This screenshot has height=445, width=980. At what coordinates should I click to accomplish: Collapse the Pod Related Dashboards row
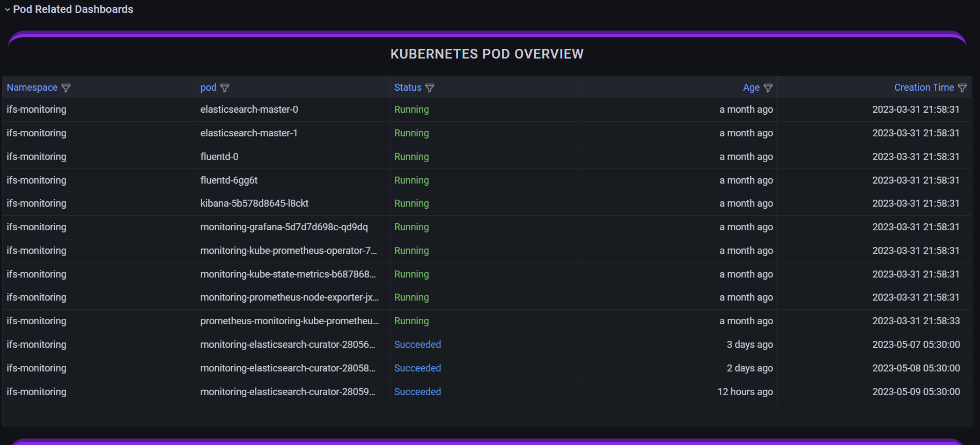click(x=8, y=10)
